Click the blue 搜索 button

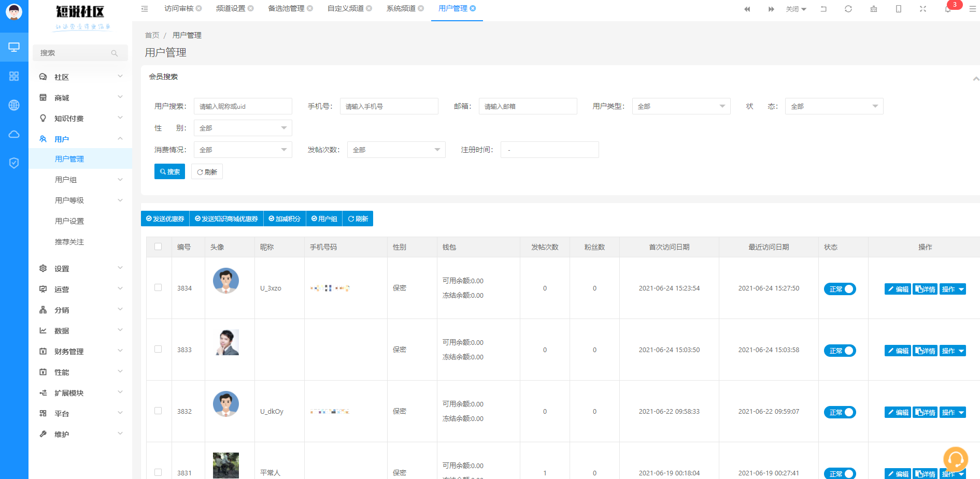169,172
